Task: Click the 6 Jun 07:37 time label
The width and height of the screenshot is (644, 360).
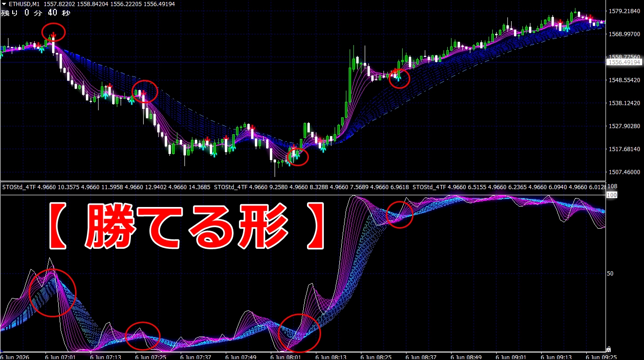Action: point(196,357)
